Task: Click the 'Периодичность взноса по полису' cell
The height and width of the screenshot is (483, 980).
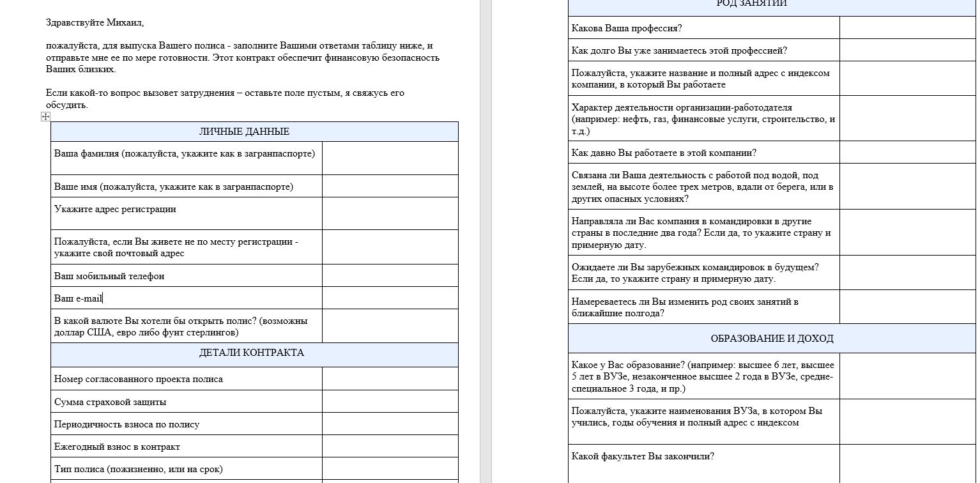Action: (x=187, y=424)
